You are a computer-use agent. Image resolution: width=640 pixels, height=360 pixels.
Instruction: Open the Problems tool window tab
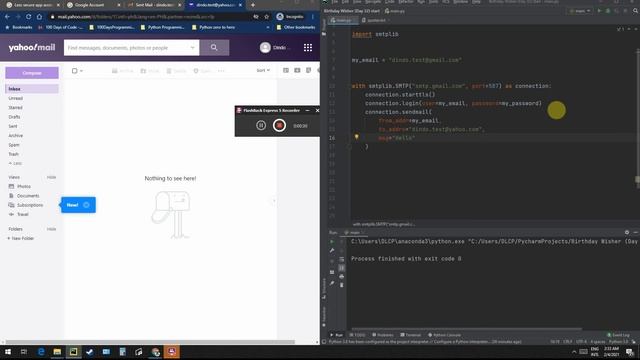(x=383, y=335)
